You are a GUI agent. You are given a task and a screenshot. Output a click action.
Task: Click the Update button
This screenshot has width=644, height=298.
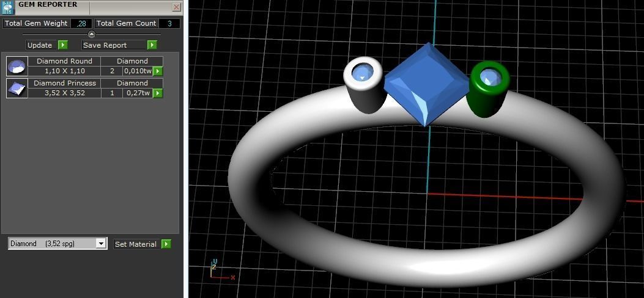pyautogui.click(x=40, y=45)
